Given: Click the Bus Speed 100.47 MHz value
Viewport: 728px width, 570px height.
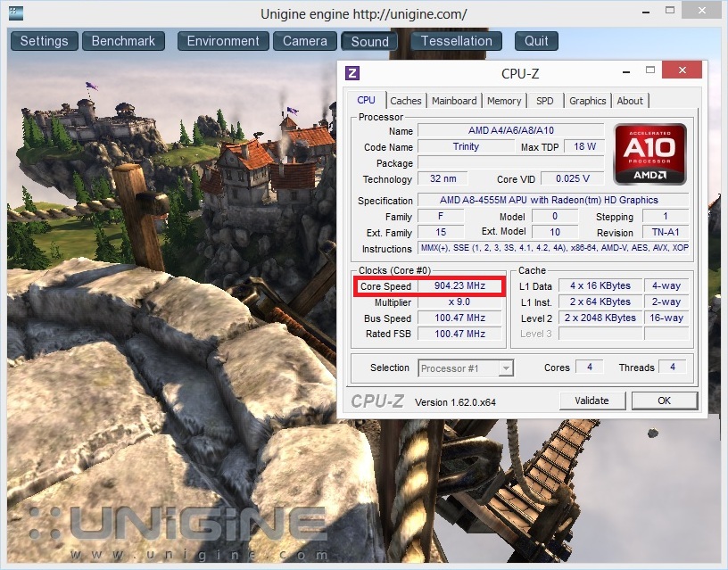Looking at the screenshot, I should 459,318.
